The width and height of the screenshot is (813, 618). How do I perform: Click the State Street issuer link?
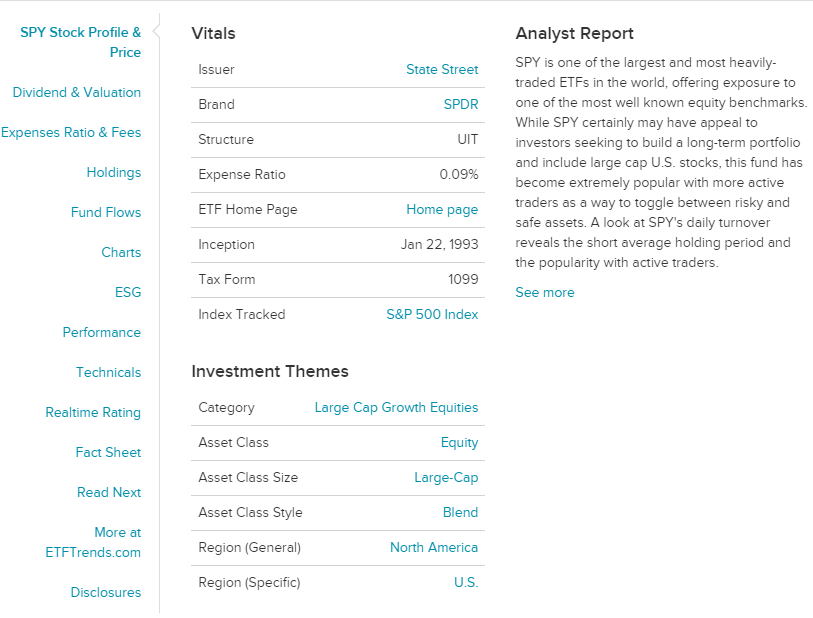pyautogui.click(x=442, y=69)
